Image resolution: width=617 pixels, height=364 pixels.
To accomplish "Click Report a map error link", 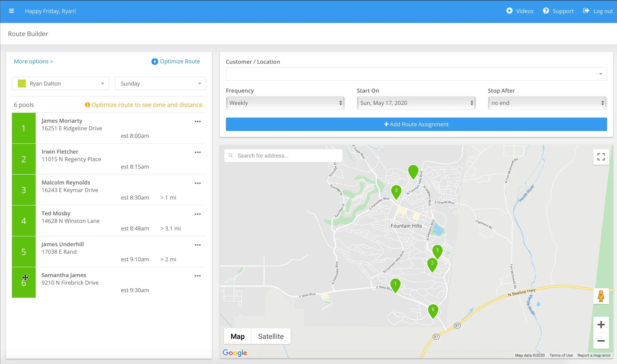I will 594,355.
